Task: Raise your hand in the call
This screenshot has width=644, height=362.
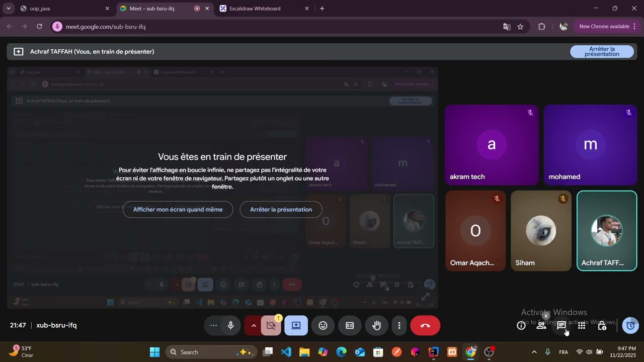Action: click(x=376, y=325)
